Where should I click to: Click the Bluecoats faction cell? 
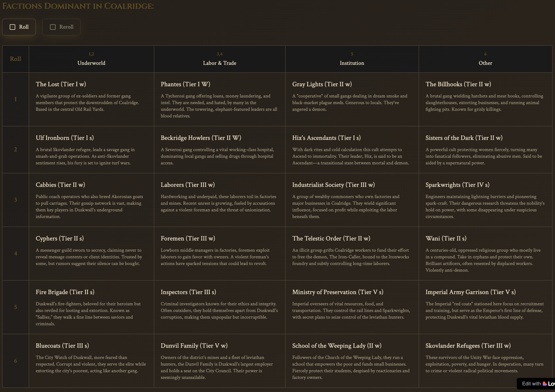pyautogui.click(x=91, y=361)
